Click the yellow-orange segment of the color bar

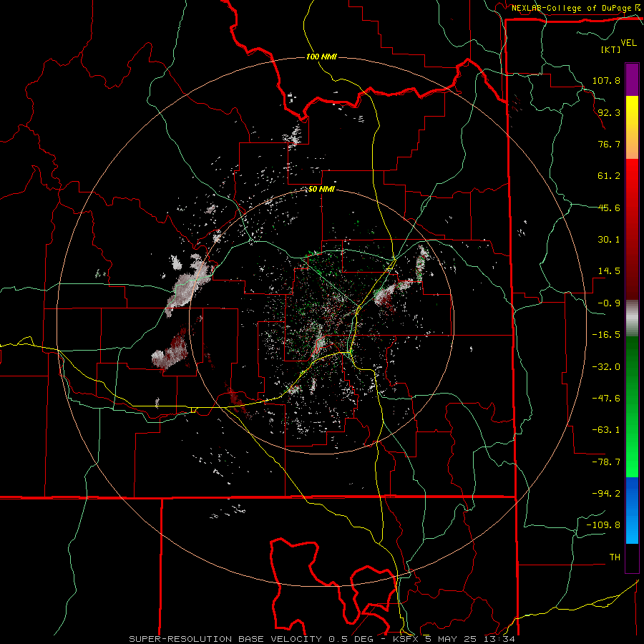632,127
